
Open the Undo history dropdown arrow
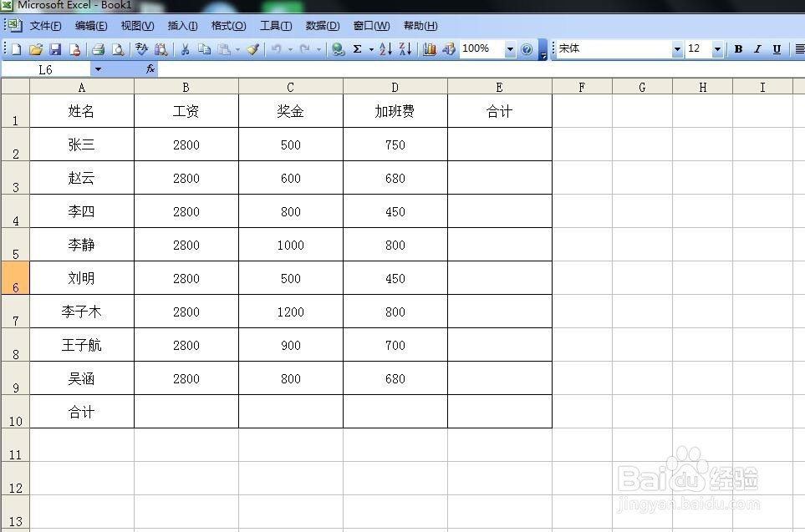coord(290,50)
